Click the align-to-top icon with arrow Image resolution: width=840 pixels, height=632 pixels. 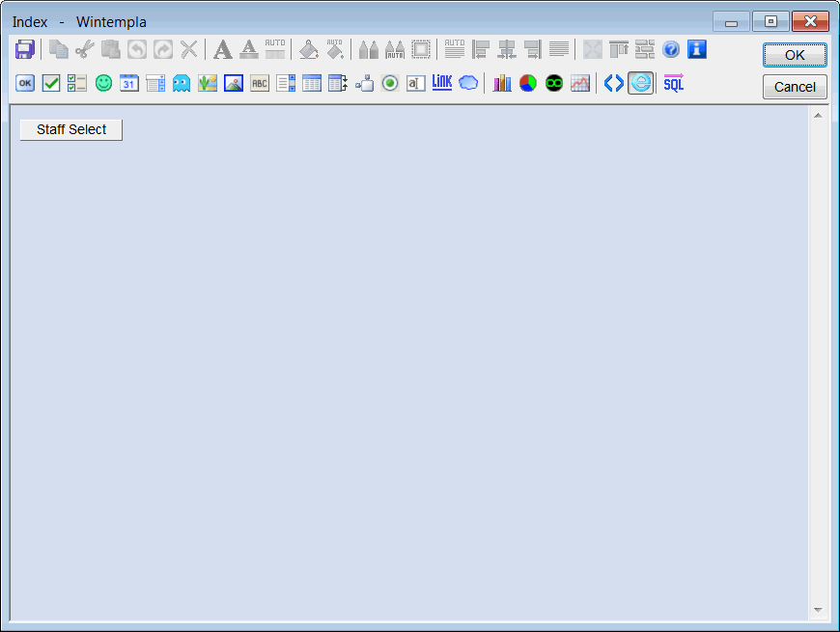point(619,50)
